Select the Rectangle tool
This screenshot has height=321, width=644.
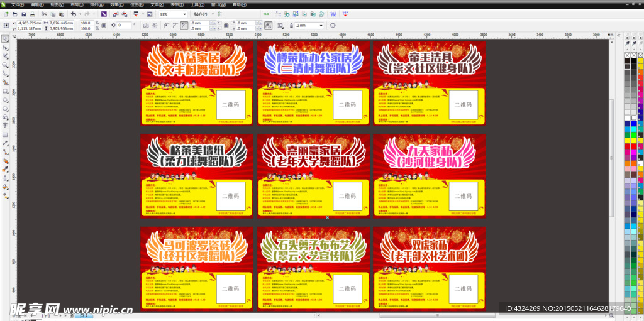tap(5, 91)
